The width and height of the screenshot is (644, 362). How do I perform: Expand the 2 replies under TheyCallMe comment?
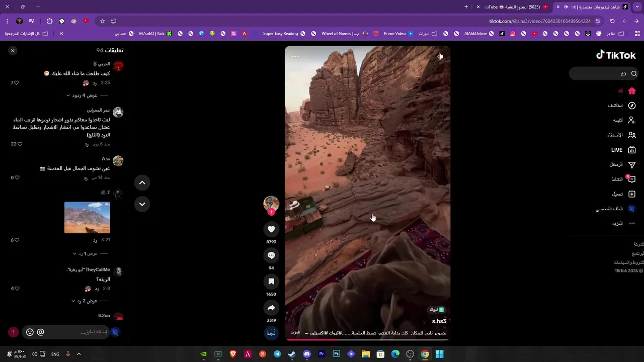(x=84, y=301)
